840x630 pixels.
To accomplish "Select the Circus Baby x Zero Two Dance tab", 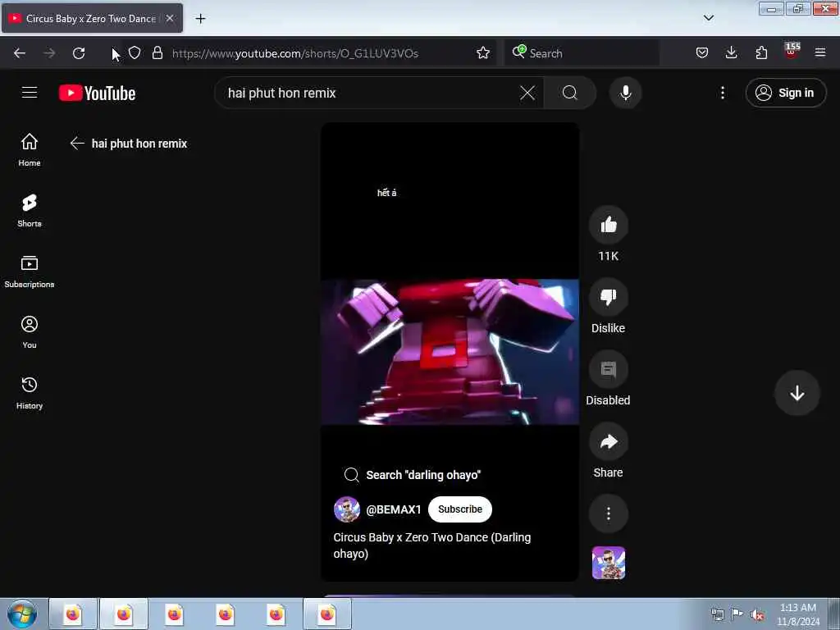I will (x=92, y=18).
